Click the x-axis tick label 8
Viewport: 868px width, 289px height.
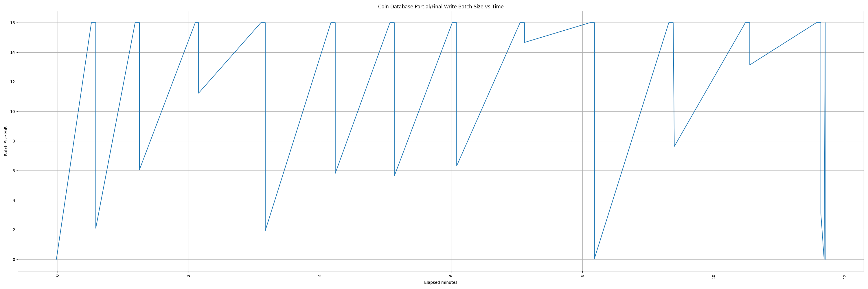point(582,276)
